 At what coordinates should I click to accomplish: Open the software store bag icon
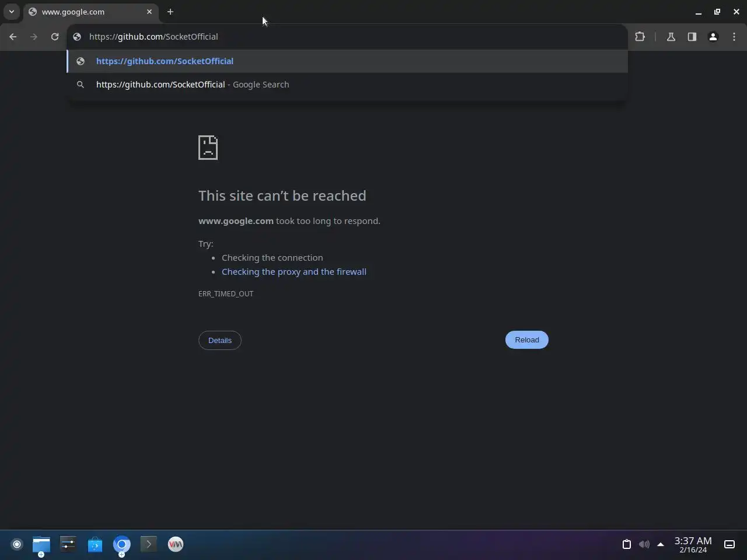(x=95, y=545)
